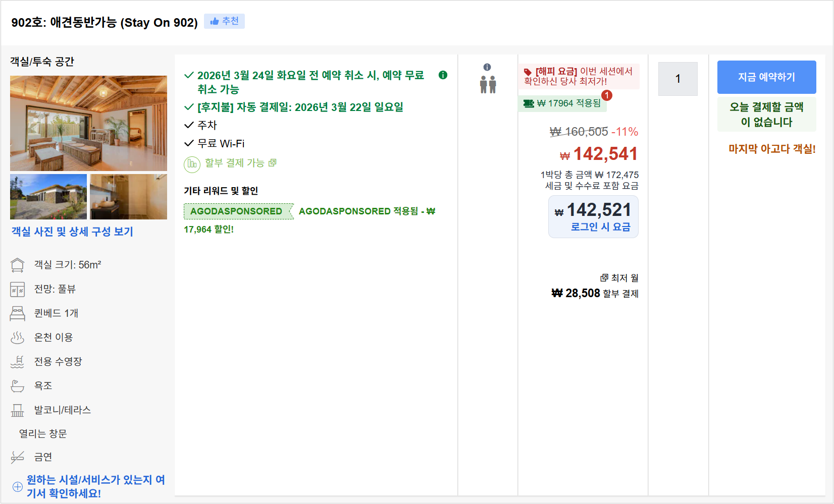The image size is (834, 504).
Task: Open the house exterior thumbnail photo
Action: coord(48,197)
